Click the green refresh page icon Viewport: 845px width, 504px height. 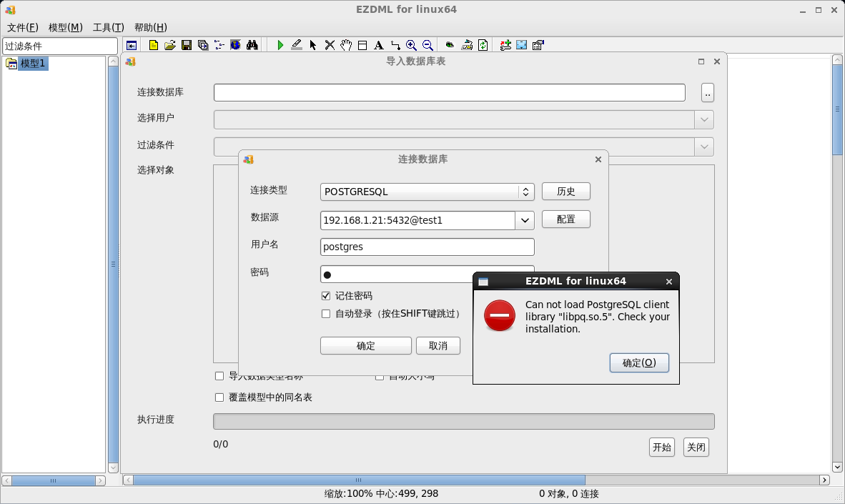coord(483,45)
